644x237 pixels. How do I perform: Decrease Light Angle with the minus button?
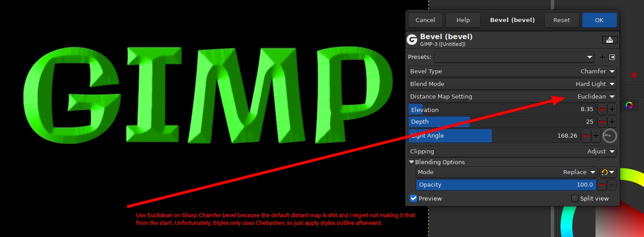[x=586, y=135]
